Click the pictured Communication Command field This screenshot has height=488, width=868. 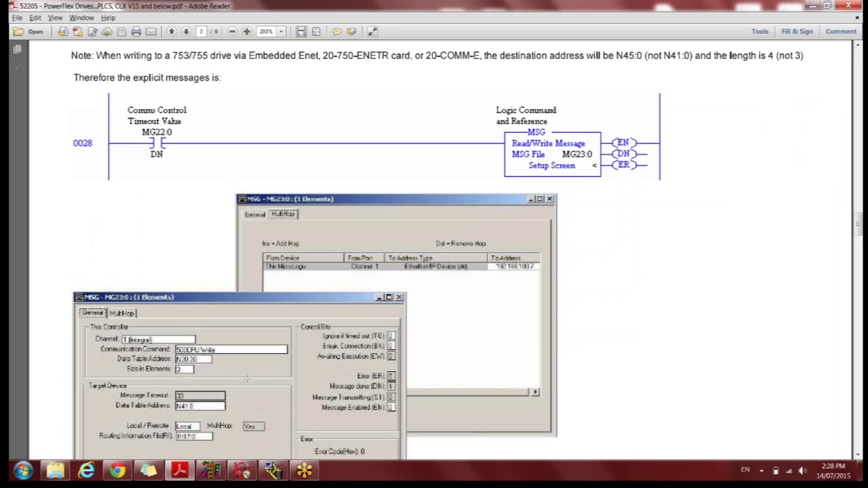tap(231, 350)
